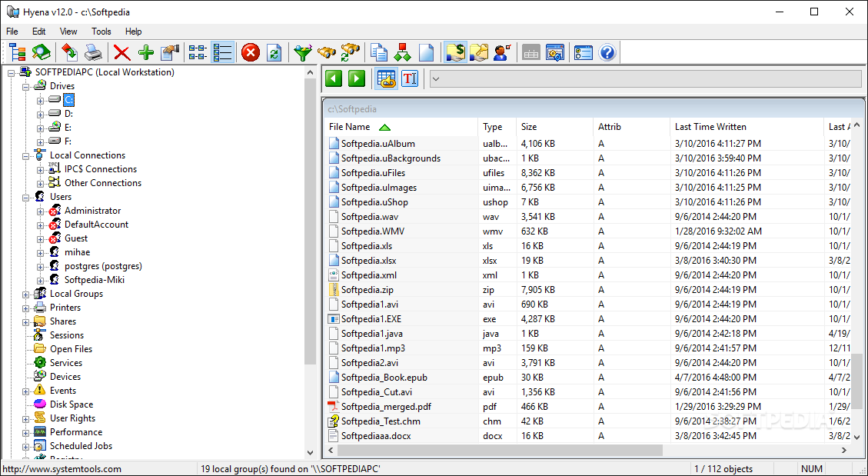This screenshot has height=476, width=868.
Task: Click the www.systemtools.com status bar link
Action: point(62,469)
